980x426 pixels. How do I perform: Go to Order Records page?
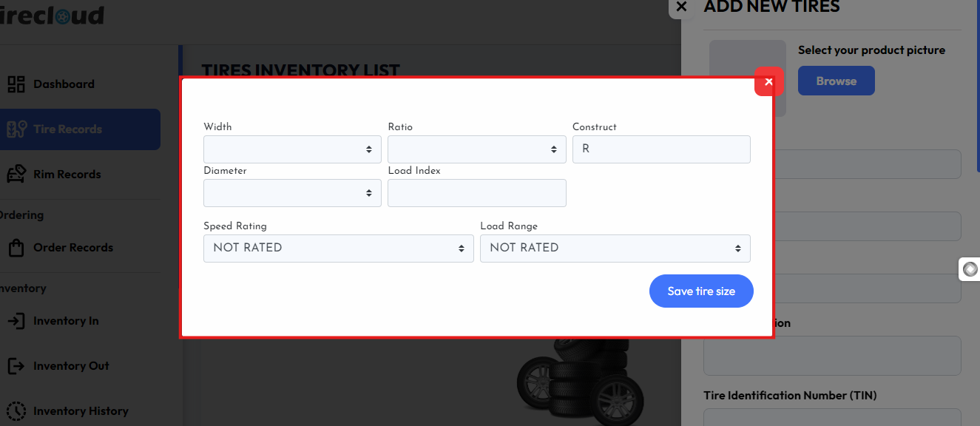[x=73, y=248]
